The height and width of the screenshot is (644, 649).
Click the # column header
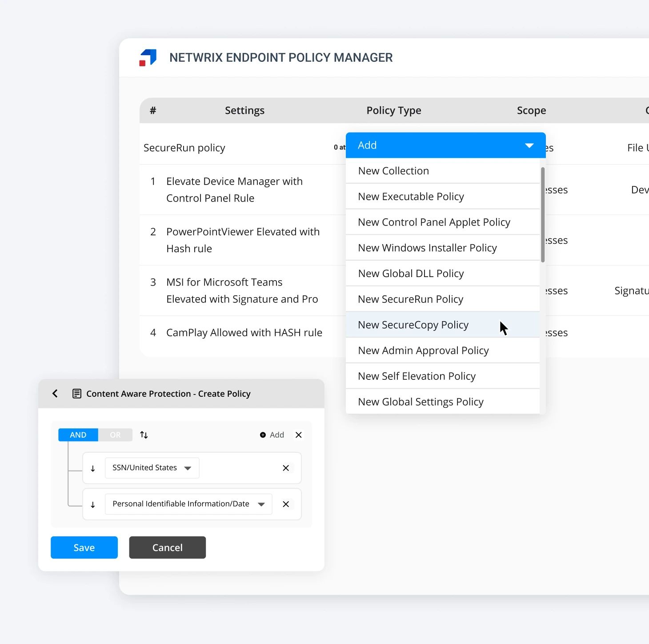[x=153, y=110]
